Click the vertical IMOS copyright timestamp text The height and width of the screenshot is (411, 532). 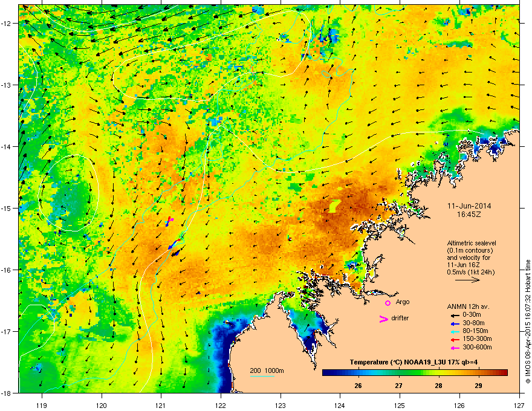point(528,322)
